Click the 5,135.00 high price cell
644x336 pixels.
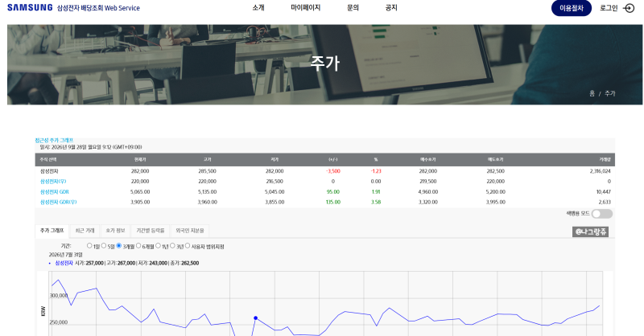point(208,192)
